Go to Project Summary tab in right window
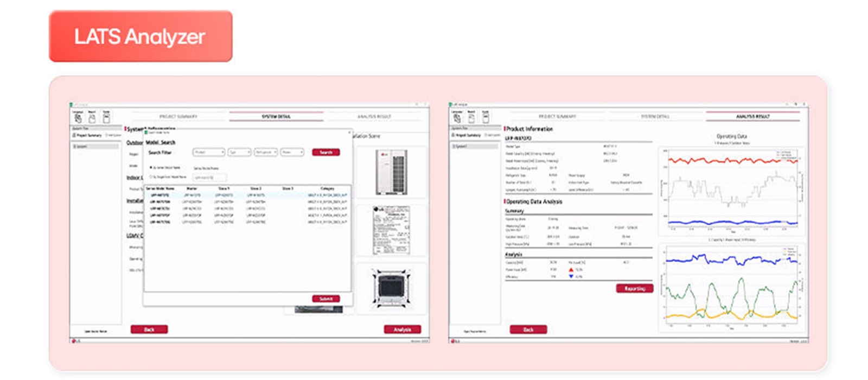 (557, 117)
